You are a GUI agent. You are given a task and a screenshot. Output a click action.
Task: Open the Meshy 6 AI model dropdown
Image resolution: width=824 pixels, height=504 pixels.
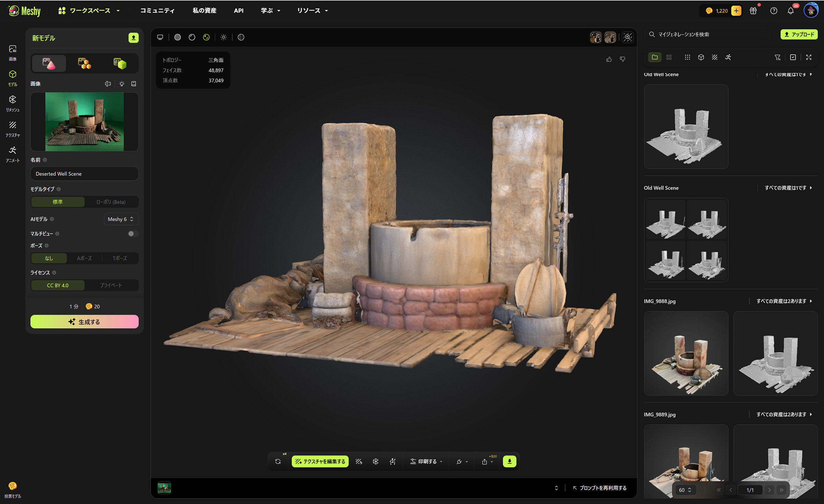tap(121, 219)
